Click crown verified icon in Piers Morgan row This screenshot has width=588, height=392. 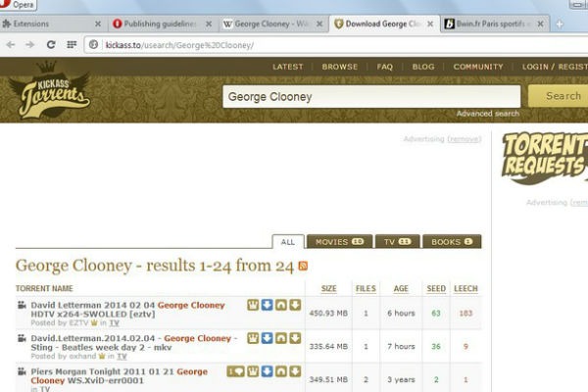click(253, 371)
